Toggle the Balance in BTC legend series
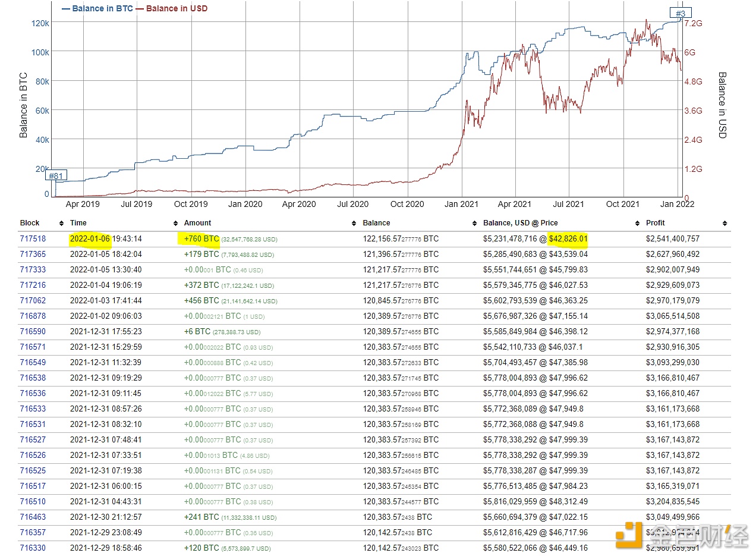This screenshot has height=556, width=756. (x=97, y=9)
